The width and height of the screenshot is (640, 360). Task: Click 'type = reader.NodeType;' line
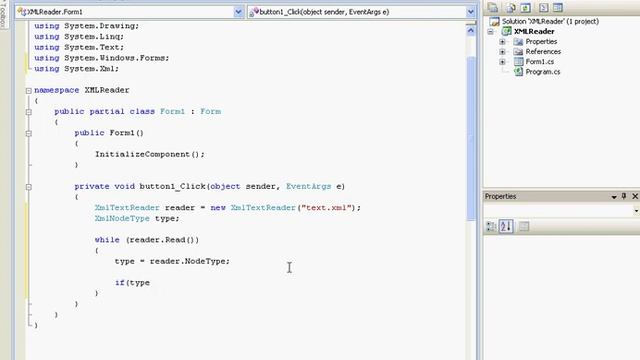(x=172, y=261)
